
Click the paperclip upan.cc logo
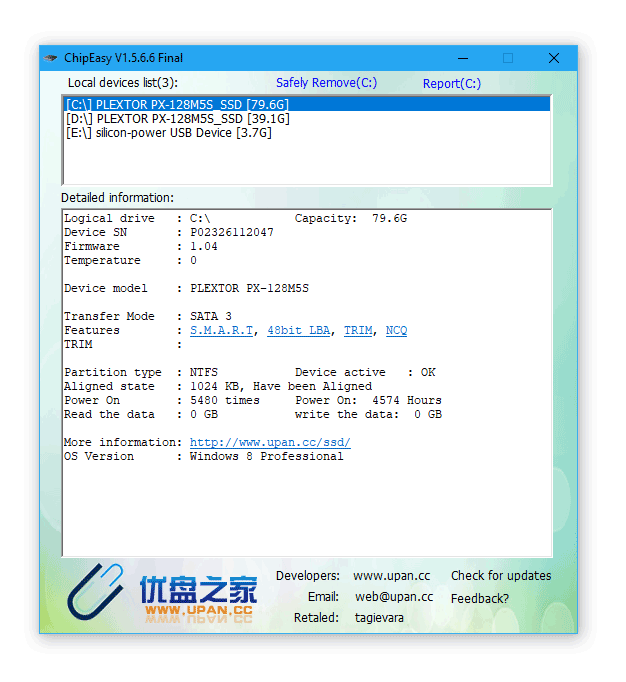95,592
